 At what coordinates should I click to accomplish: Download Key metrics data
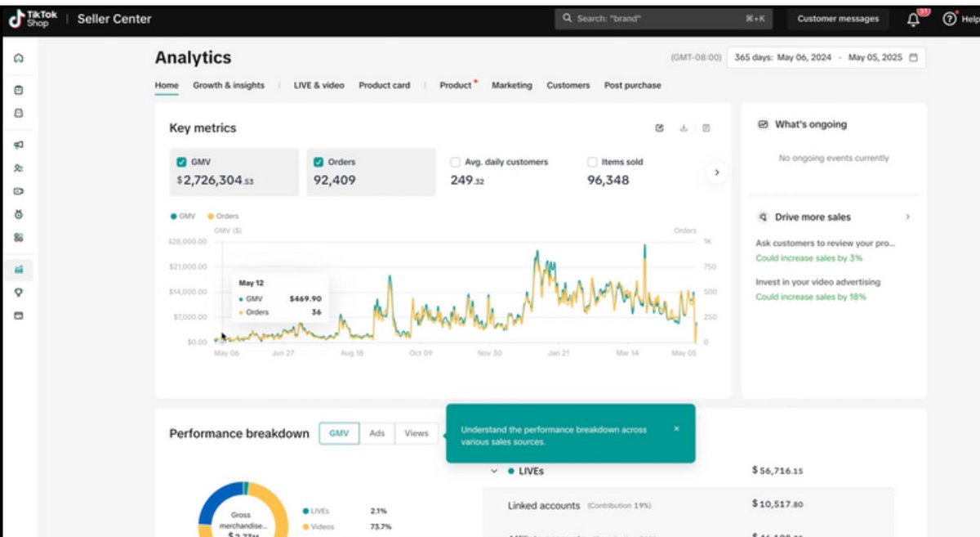pos(684,128)
